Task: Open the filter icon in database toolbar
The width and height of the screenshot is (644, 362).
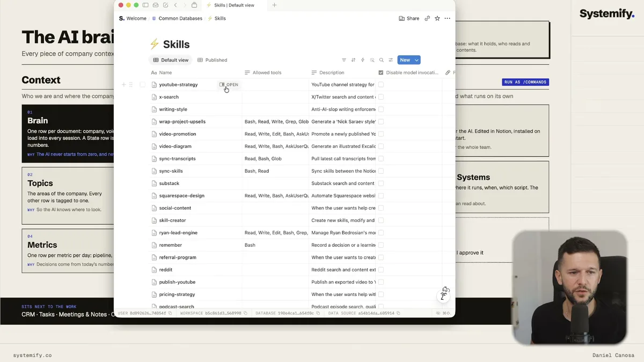Action: click(344, 60)
